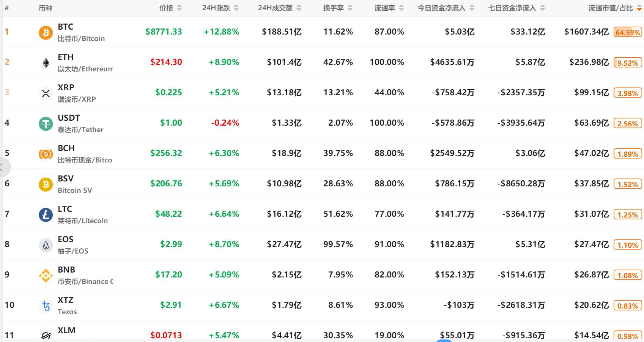
Task: Click the left-edge collapse arrow handle
Action: tap(3, 167)
